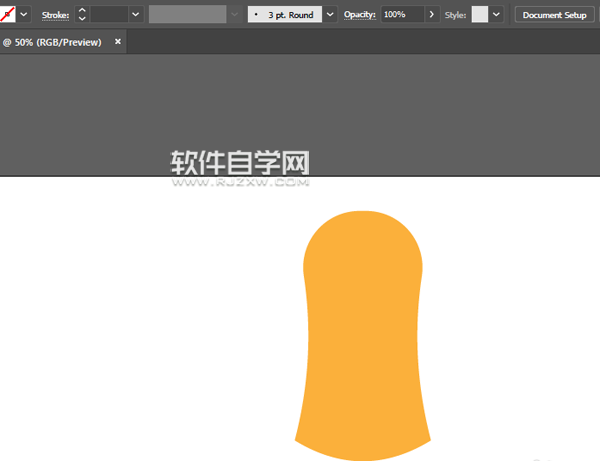This screenshot has width=600, height=461.
Task: Open the Document Setup dialog
Action: click(x=554, y=15)
